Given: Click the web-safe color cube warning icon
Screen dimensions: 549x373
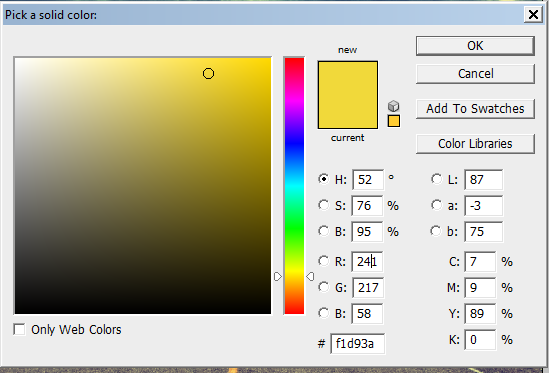Looking at the screenshot, I should tap(394, 106).
